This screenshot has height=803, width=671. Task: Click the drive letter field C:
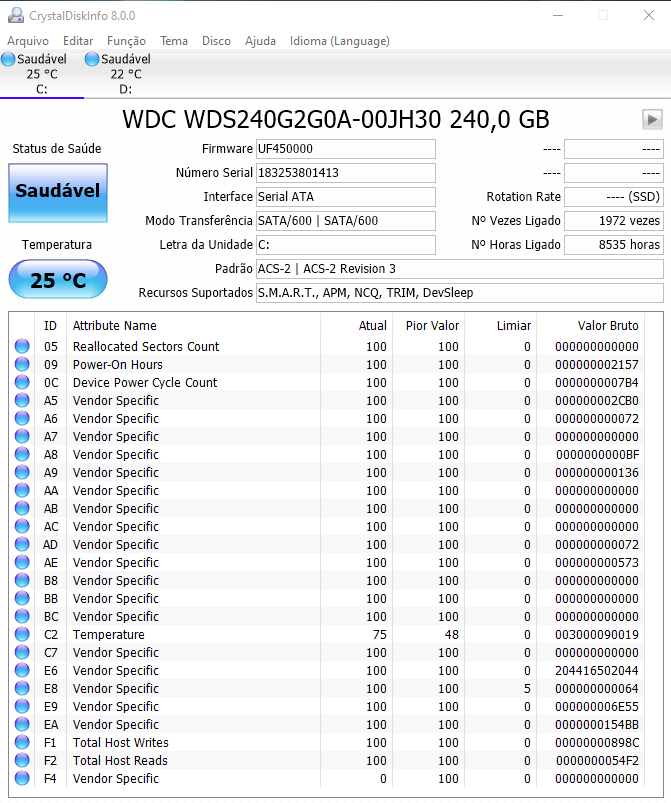346,245
